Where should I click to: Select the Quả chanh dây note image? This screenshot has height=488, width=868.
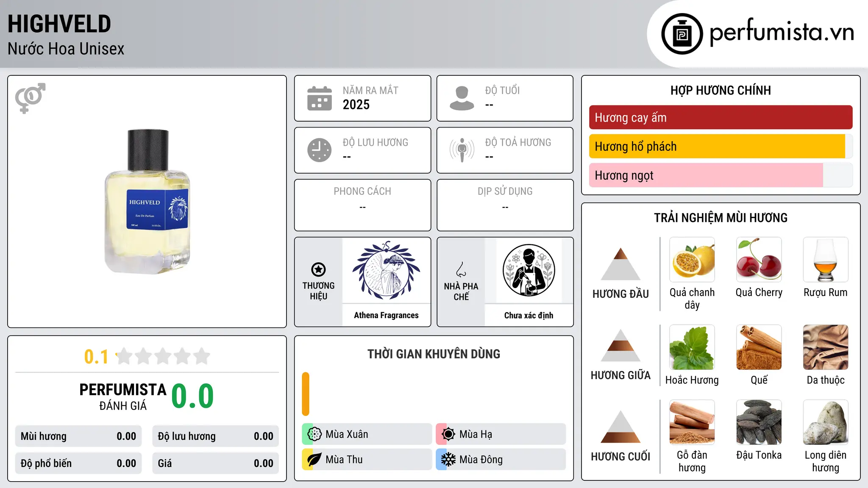[692, 260]
